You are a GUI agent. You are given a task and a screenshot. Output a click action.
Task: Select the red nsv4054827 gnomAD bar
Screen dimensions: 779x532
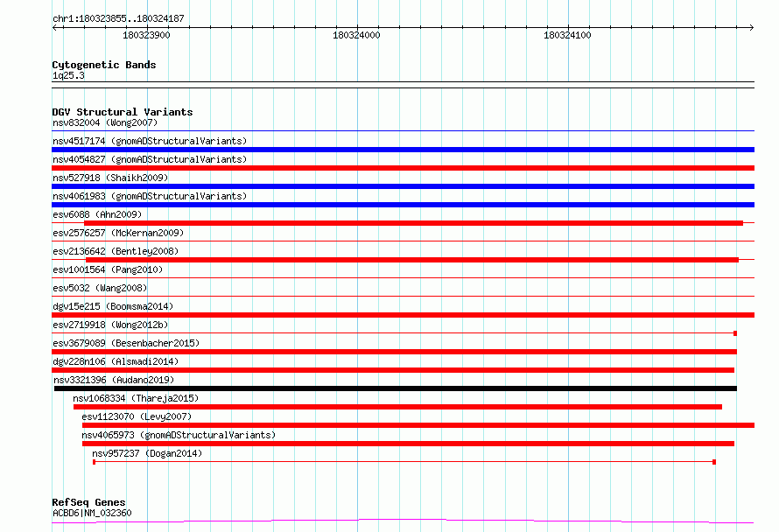click(403, 168)
